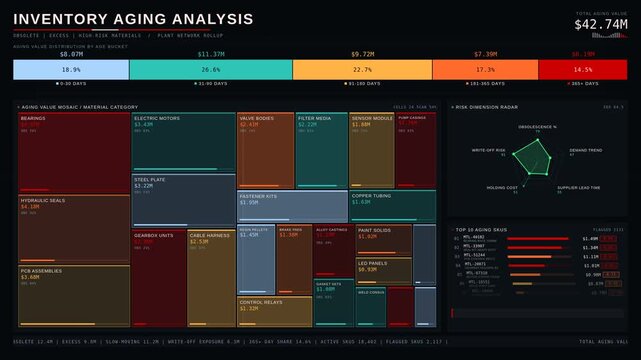Open the Paint Solids treemap tile
This screenshot has height=360, width=641.
pyautogui.click(x=383, y=240)
